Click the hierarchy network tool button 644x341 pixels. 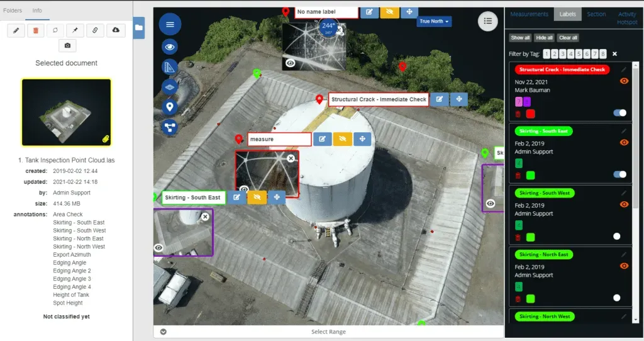point(170,127)
